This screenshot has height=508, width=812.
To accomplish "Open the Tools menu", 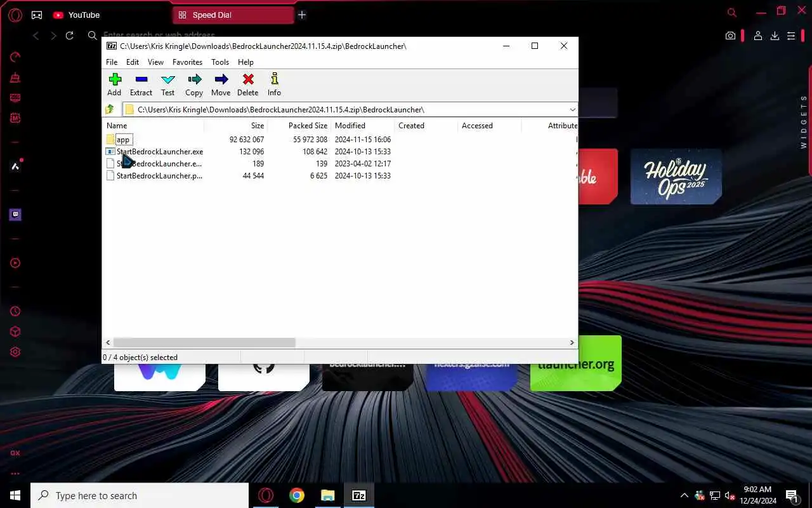I will tap(220, 62).
